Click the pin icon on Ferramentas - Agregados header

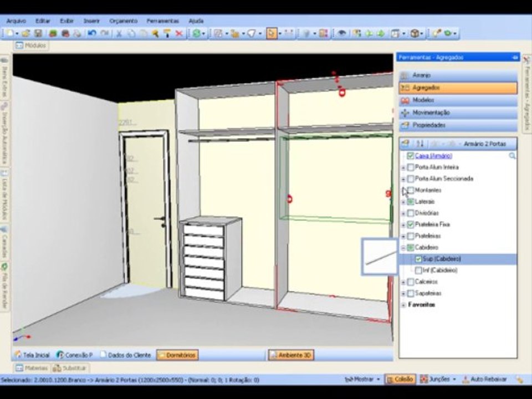pyautogui.click(x=515, y=57)
